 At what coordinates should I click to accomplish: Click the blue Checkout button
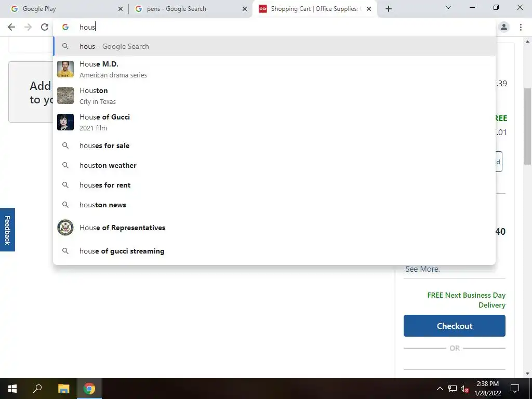click(x=454, y=326)
